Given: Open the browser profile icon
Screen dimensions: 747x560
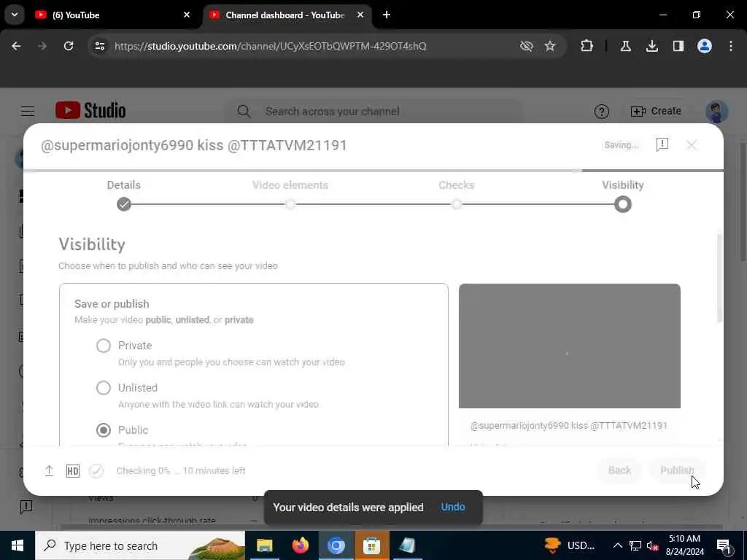Looking at the screenshot, I should [704, 46].
